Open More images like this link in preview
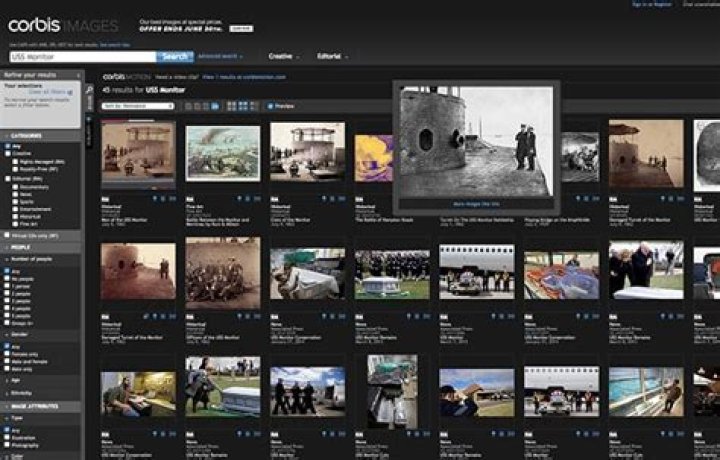 click(x=476, y=204)
